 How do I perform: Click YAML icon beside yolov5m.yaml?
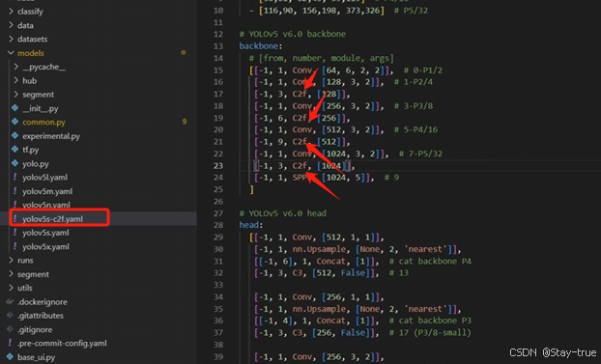pos(14,191)
